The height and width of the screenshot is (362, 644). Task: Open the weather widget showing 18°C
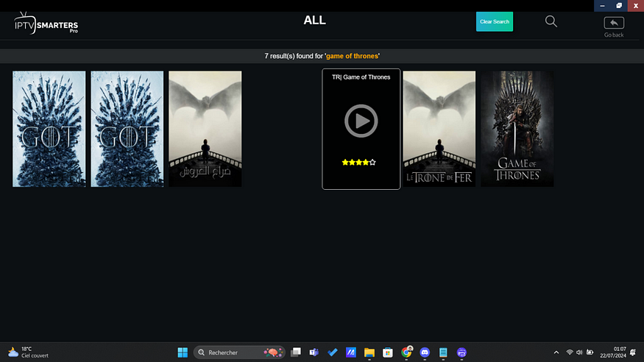pyautogui.click(x=28, y=352)
